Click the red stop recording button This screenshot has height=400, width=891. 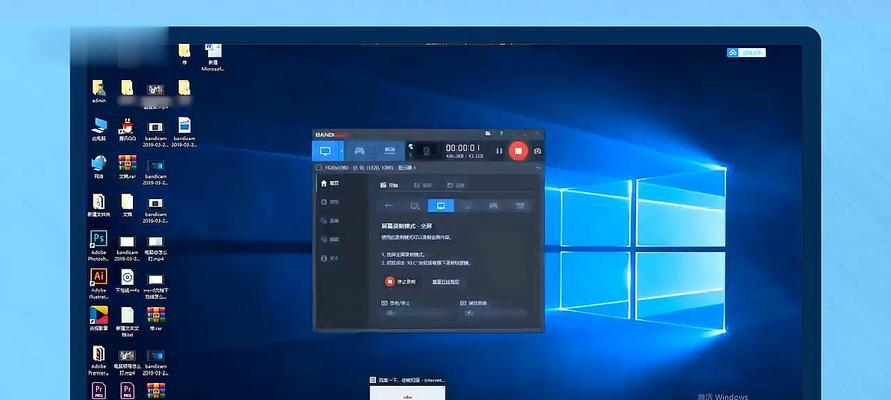[518, 151]
